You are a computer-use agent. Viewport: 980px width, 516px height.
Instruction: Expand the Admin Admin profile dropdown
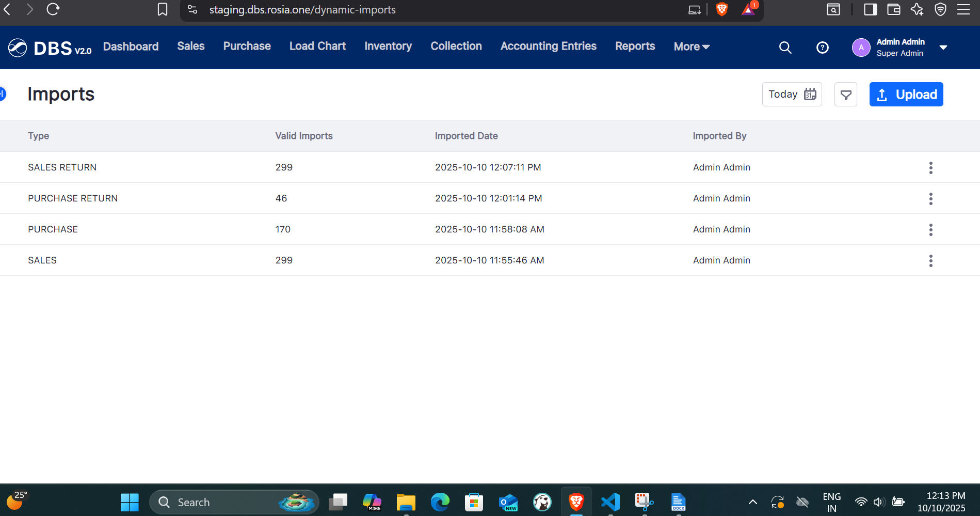[x=943, y=48]
